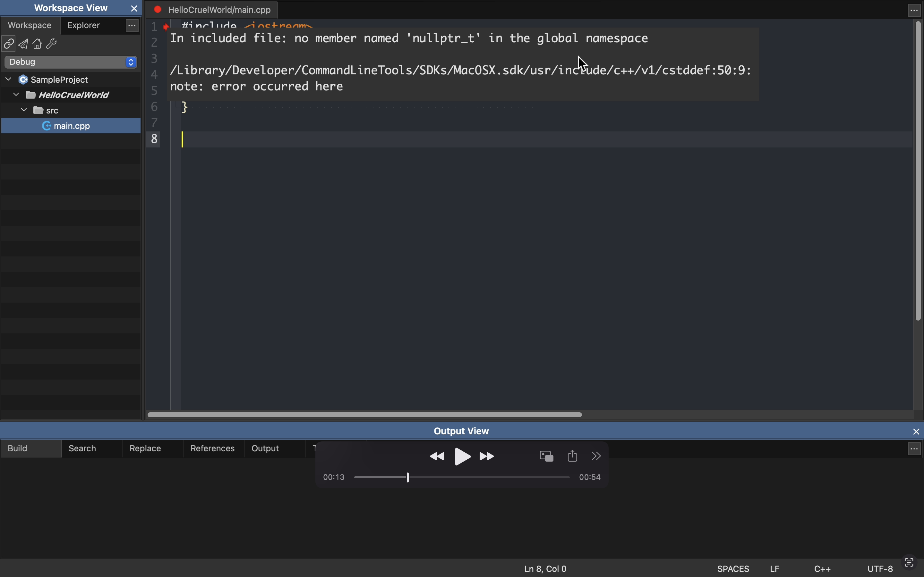Image resolution: width=924 pixels, height=577 pixels.
Task: Click the UTF-8 encoding in status bar
Action: click(x=880, y=569)
